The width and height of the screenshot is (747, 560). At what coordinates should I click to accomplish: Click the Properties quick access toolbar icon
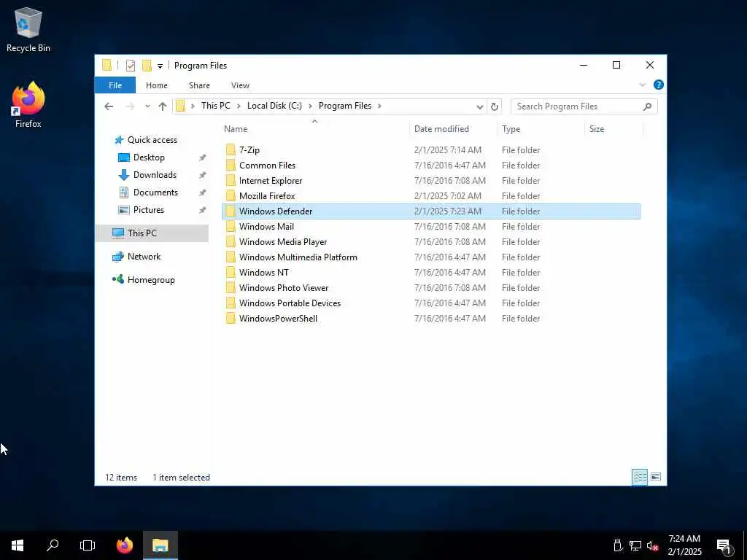(130, 66)
